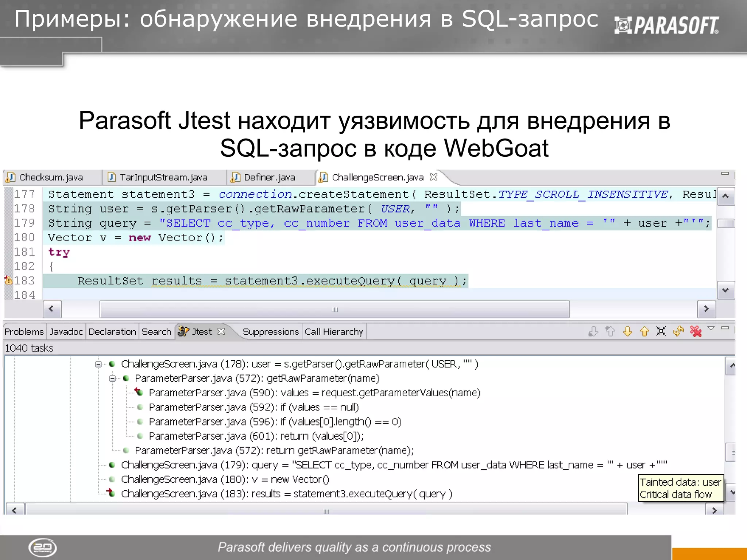
Task: Close the ChallengeScreen.java editor tab
Action: [x=434, y=177]
